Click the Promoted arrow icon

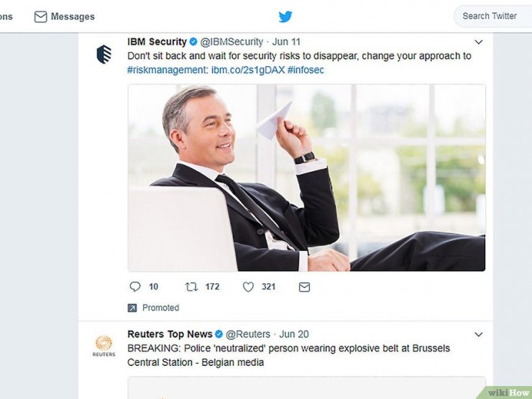coord(132,308)
